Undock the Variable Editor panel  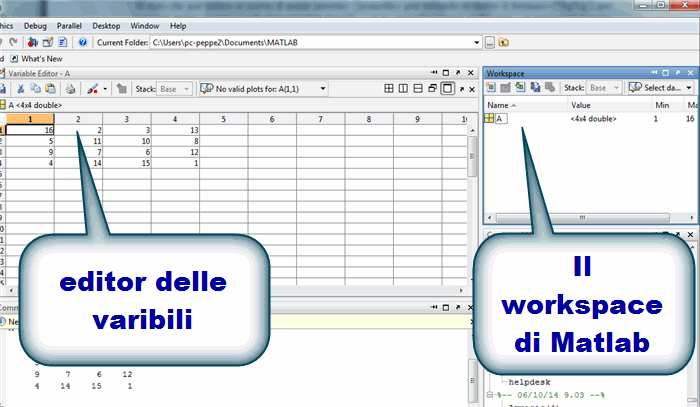tap(458, 73)
